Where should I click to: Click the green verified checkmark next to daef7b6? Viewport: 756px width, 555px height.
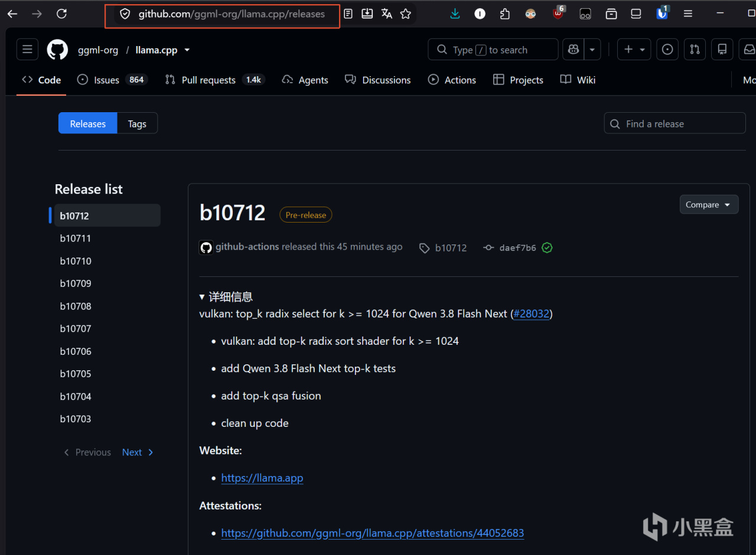[547, 248]
